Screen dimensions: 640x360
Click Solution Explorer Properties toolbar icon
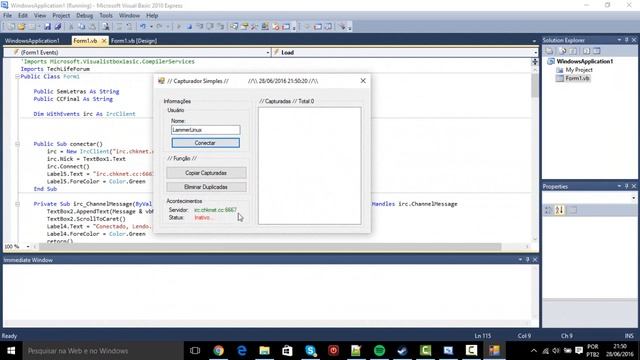pos(549,51)
